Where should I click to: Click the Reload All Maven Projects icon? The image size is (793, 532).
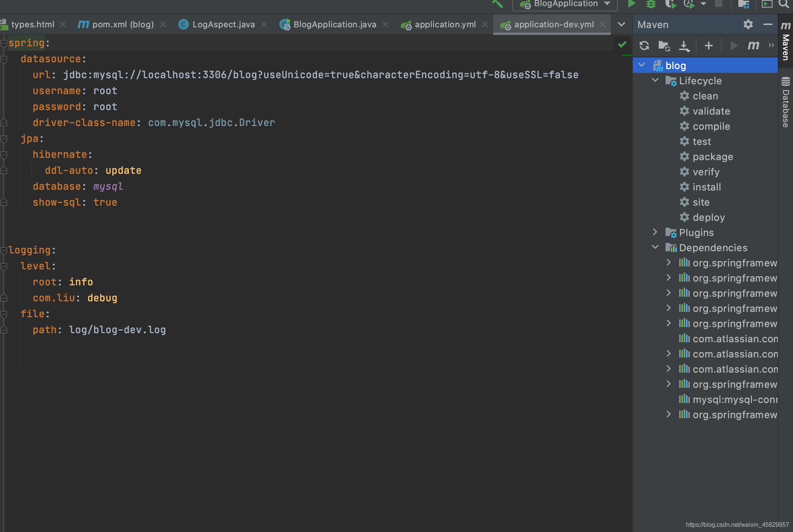(644, 46)
